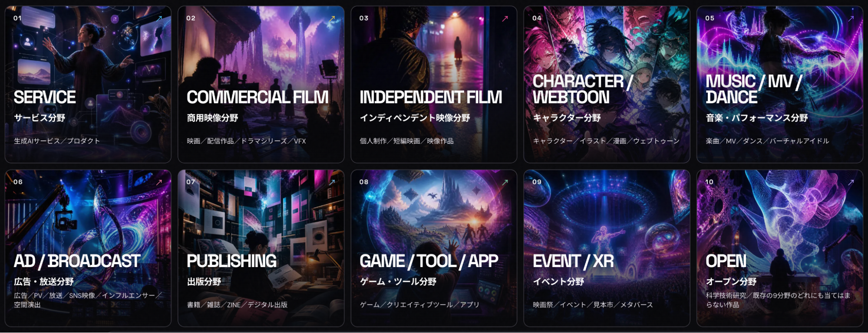Click the number 05 label
Viewport: 868px width, 333px height.
[710, 18]
